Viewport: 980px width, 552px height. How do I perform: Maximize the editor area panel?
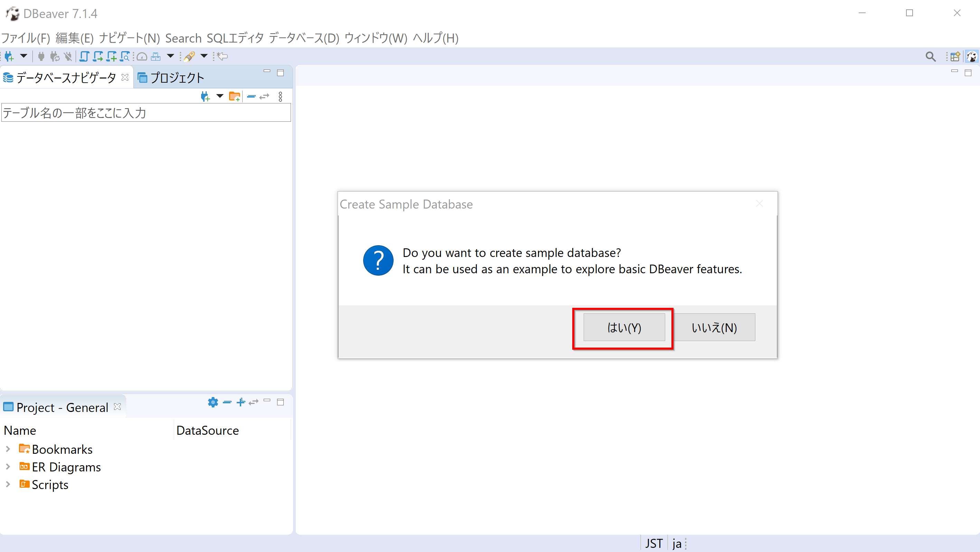pos(968,73)
